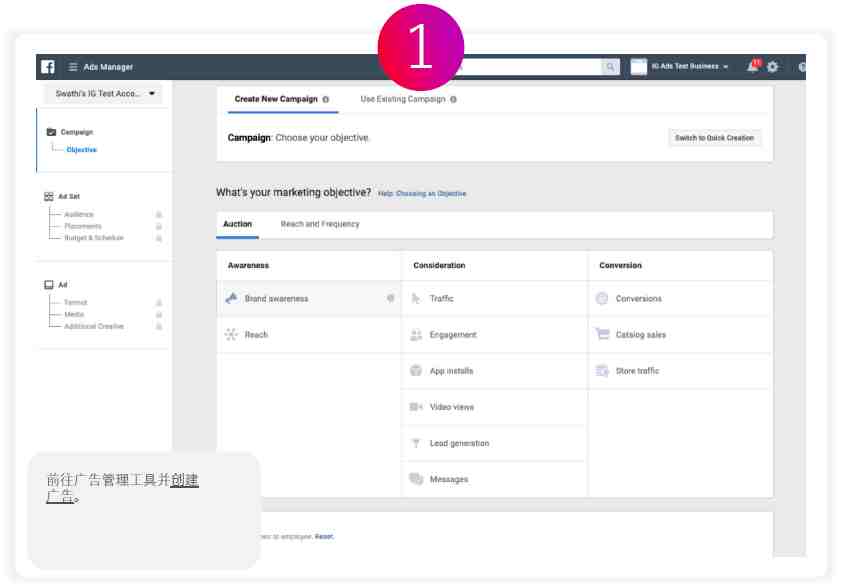Click the Reset link at the bottom

click(323, 537)
